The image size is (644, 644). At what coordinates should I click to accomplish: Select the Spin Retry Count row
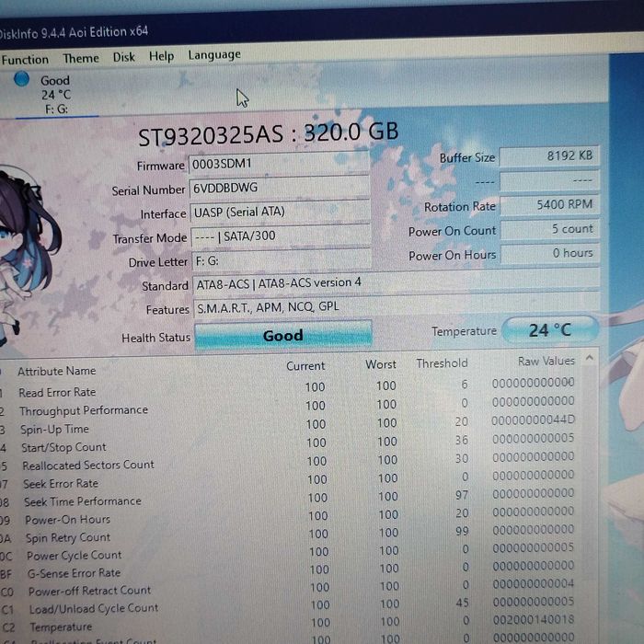pyautogui.click(x=287, y=534)
